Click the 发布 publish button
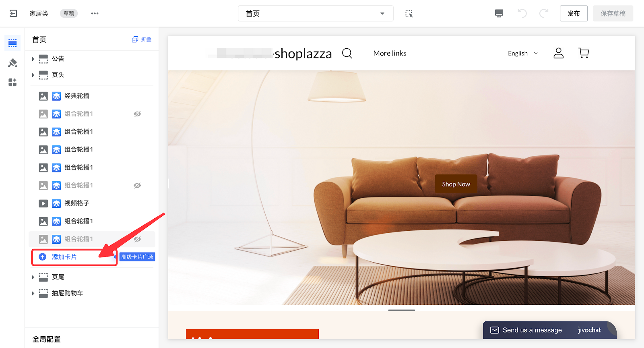644x348 pixels. pyautogui.click(x=573, y=14)
